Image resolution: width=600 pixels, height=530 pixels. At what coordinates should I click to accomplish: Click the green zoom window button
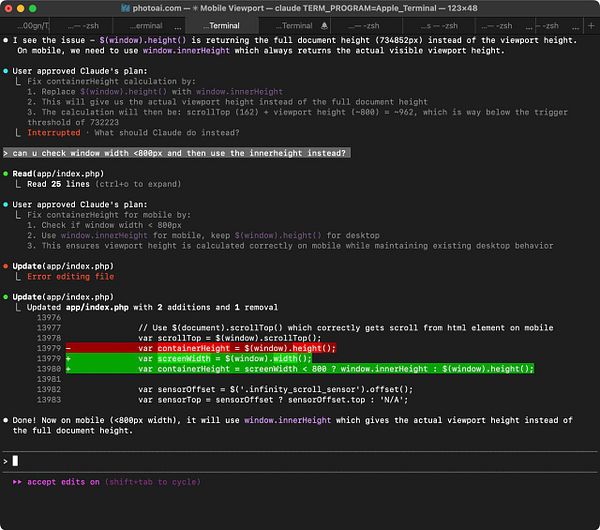click(x=33, y=8)
